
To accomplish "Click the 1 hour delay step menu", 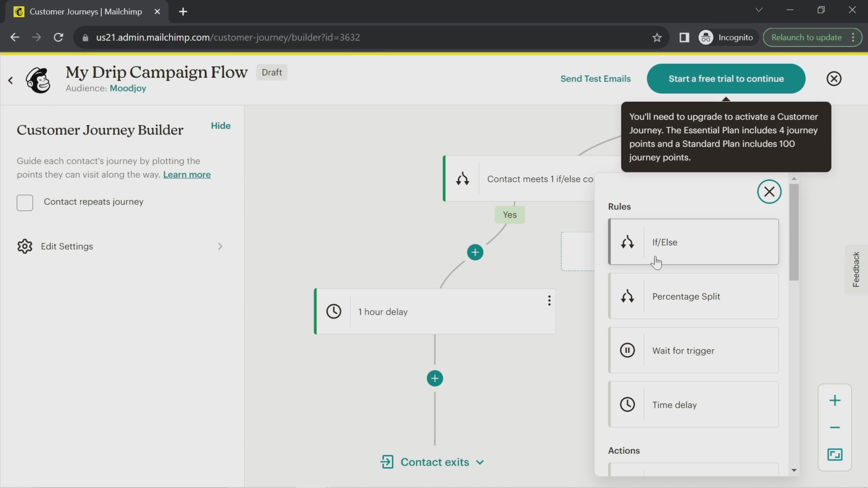I will point(549,300).
